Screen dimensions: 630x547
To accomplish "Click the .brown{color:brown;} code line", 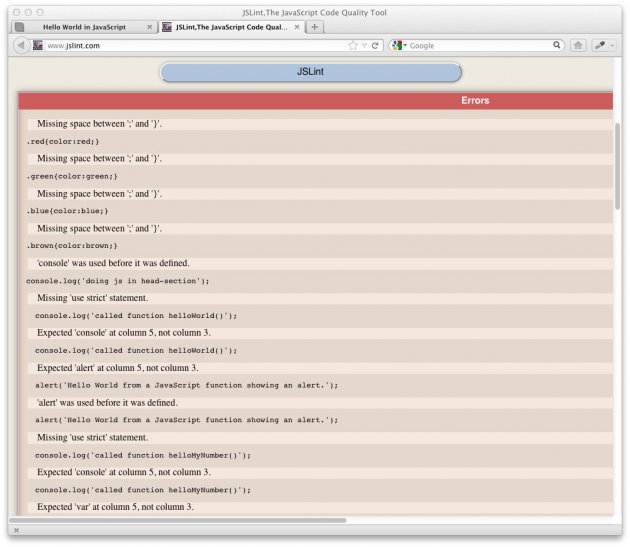I will point(72,246).
